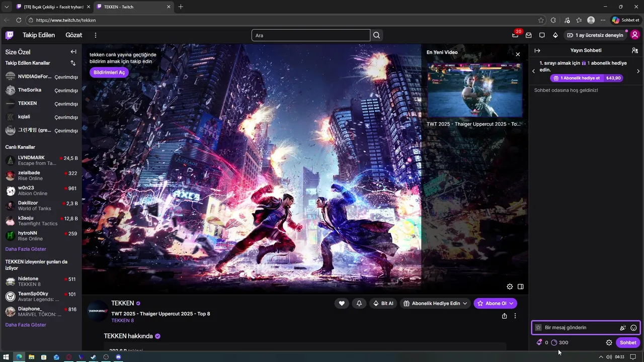Open Windows Start menu
This screenshot has height=362, width=644.
click(x=6, y=357)
